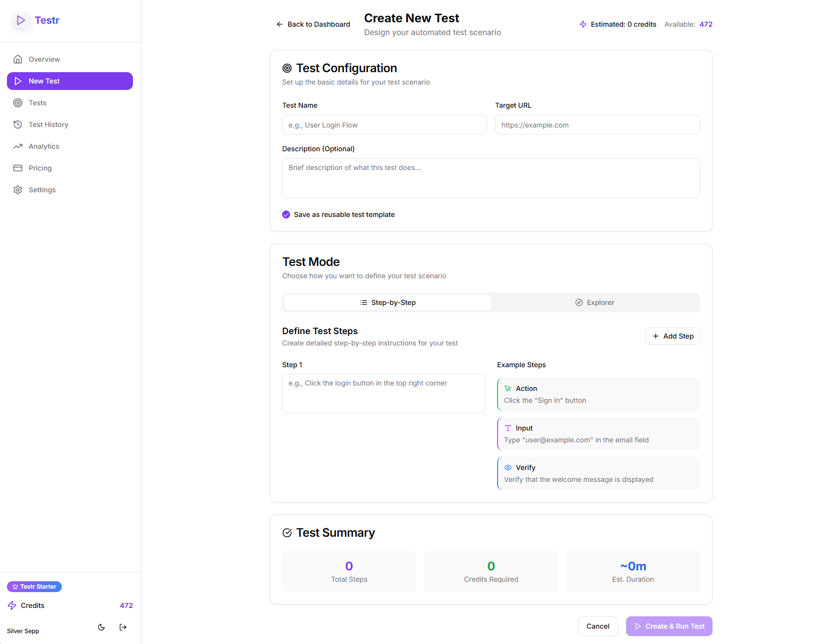This screenshot has width=840, height=644.
Task: Focus the Description textarea
Action: click(x=491, y=178)
